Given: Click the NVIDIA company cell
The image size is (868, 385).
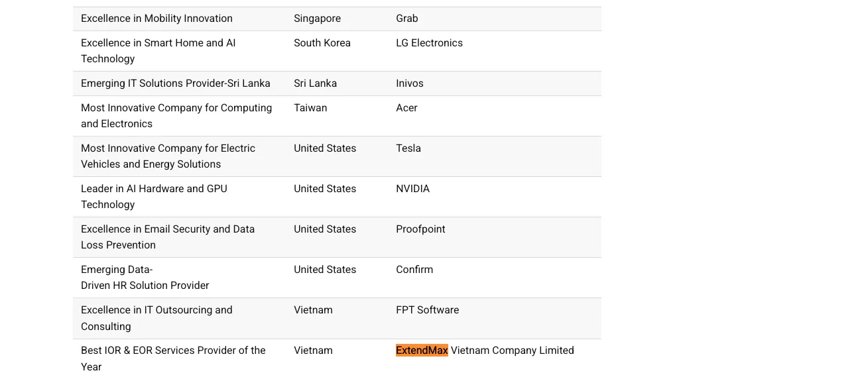Looking at the screenshot, I should (x=412, y=189).
